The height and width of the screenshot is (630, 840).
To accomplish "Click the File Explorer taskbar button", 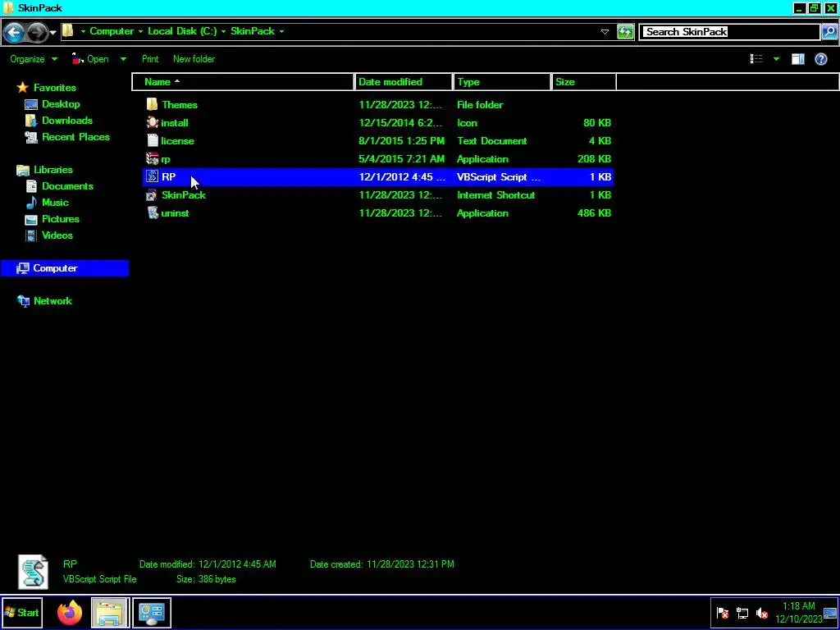I will pyautogui.click(x=110, y=613).
